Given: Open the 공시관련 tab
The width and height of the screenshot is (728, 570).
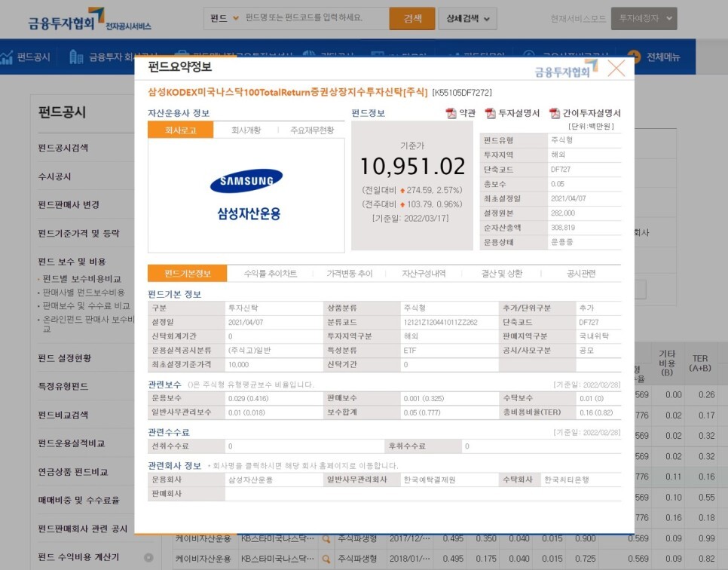Looking at the screenshot, I should pyautogui.click(x=581, y=274).
